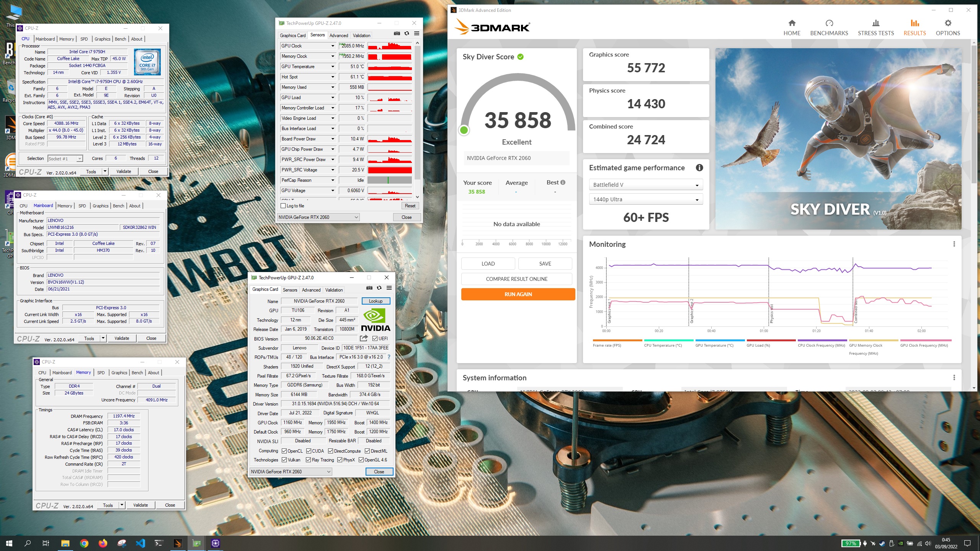The height and width of the screenshot is (551, 980).
Task: Open the 3DMark HOME section
Action: point(792,28)
